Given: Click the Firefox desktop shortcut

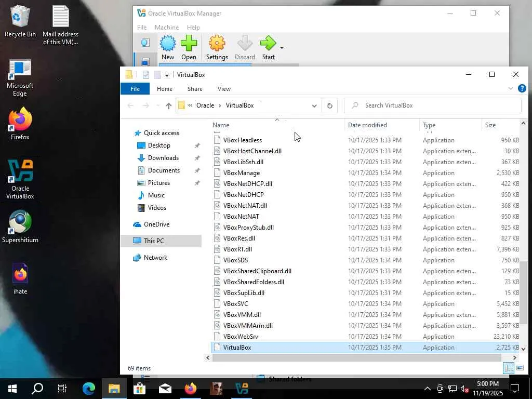Looking at the screenshot, I should point(20,124).
